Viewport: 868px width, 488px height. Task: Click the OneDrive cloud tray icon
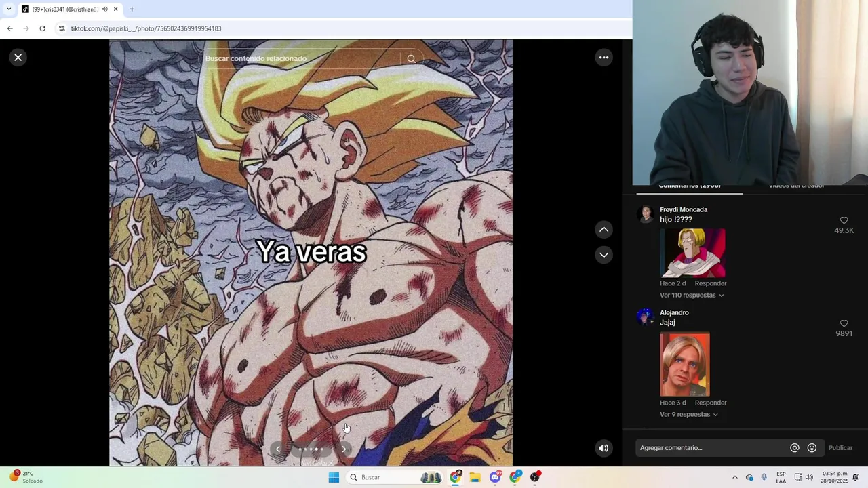[x=749, y=477]
